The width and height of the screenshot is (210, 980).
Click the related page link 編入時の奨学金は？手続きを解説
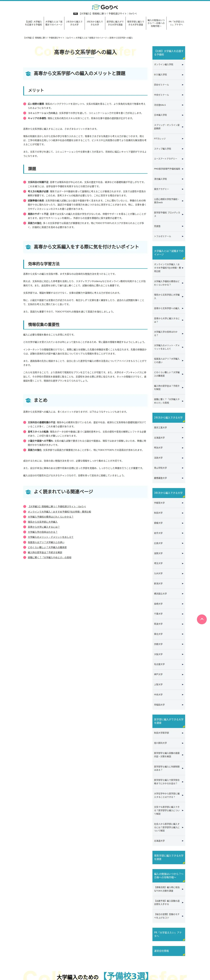(45, 552)
